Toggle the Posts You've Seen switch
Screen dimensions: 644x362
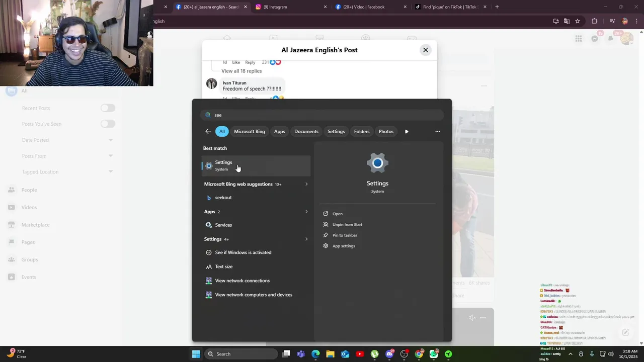pyautogui.click(x=108, y=124)
